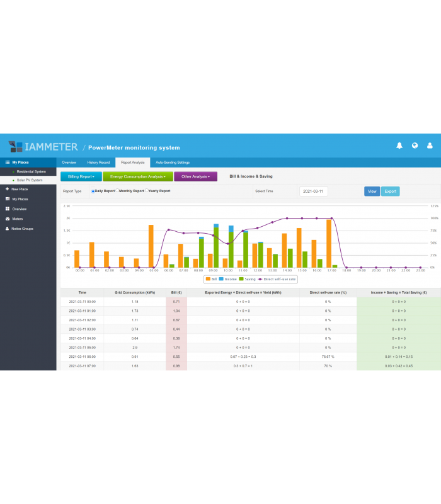This screenshot has width=441, height=504.
Task: Select the Daily Report radio button
Action: (93, 191)
